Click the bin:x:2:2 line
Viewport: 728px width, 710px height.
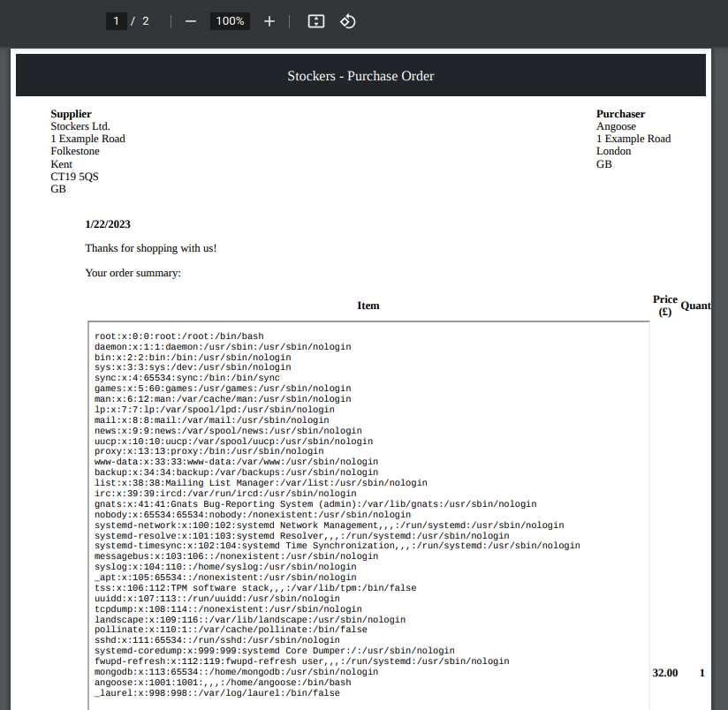coord(193,358)
